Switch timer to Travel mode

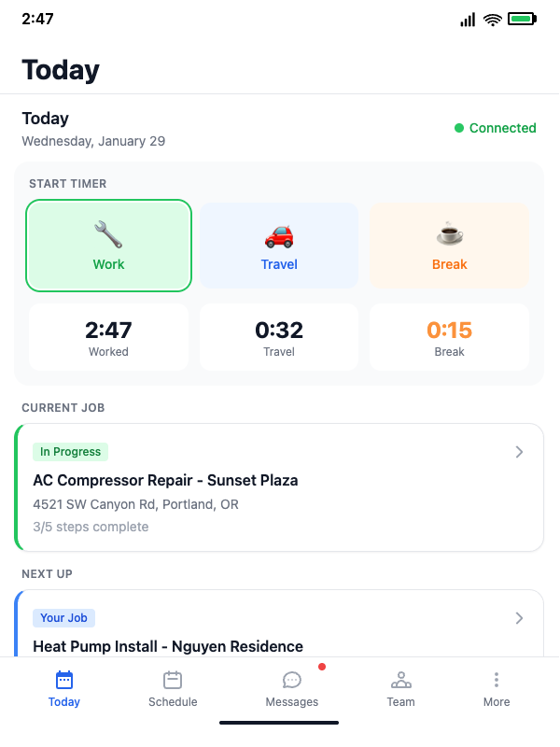tap(279, 245)
